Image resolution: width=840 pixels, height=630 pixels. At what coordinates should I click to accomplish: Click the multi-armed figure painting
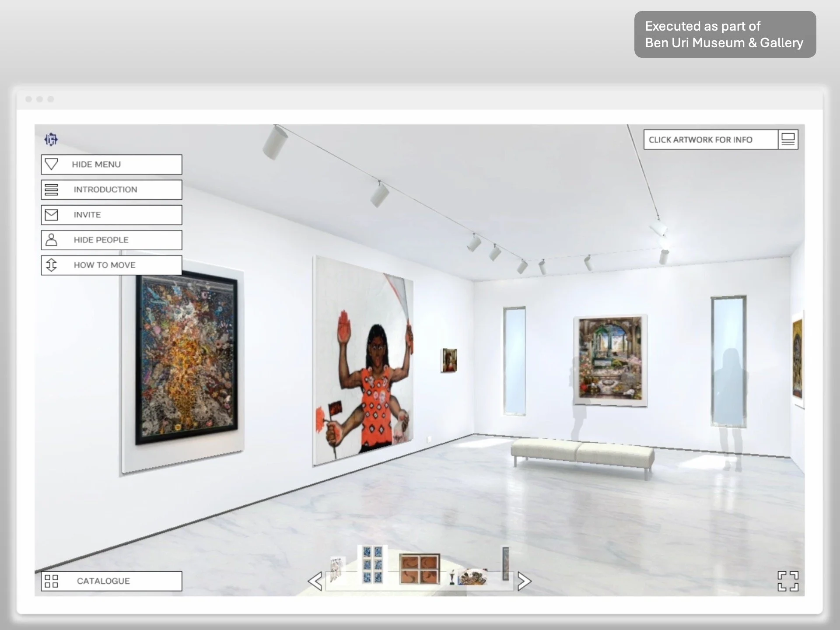[363, 363]
